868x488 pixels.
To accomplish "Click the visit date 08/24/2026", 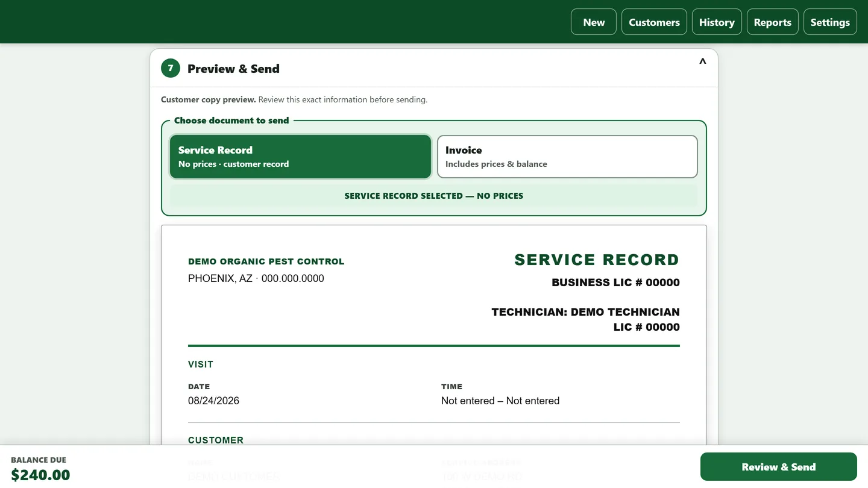I will [x=213, y=401].
